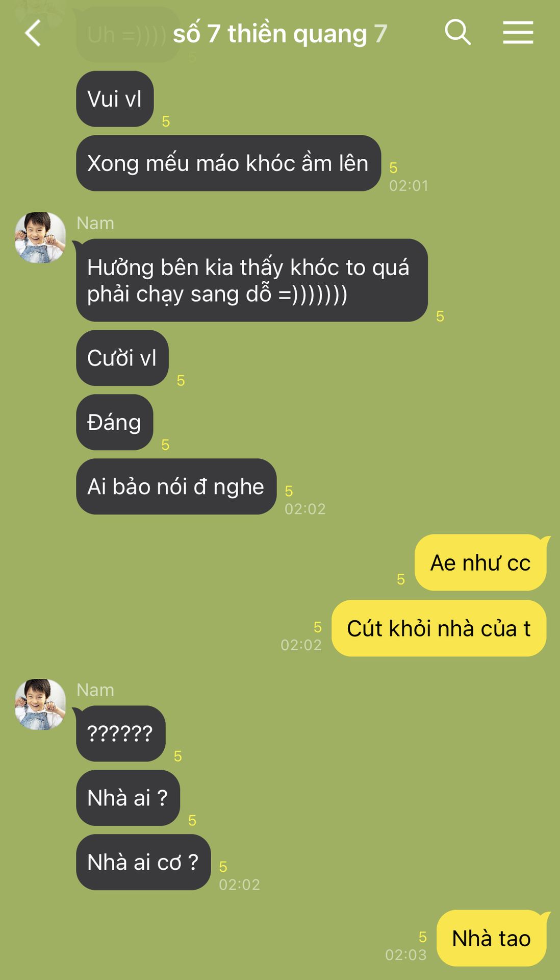Select the 'Nhà ai ?' message bubble

(128, 798)
